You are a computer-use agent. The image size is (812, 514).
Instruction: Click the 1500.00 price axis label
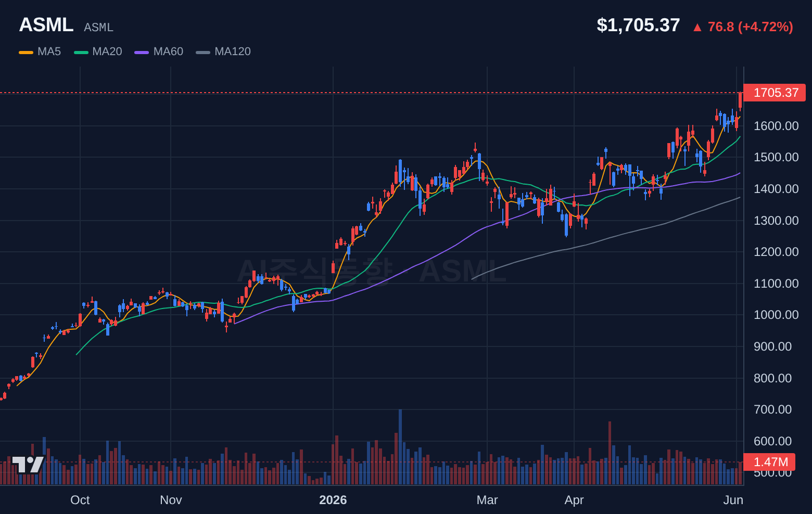[x=776, y=157]
